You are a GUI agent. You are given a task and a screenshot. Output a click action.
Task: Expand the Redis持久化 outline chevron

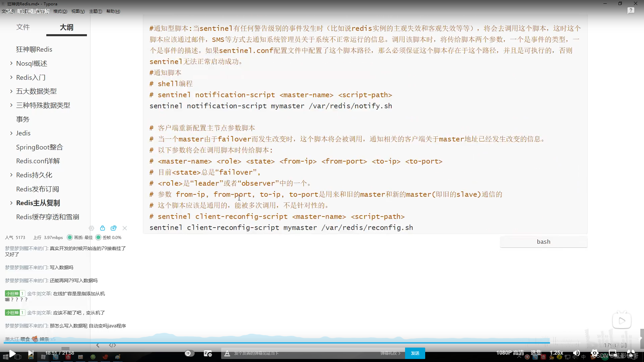[11, 175]
